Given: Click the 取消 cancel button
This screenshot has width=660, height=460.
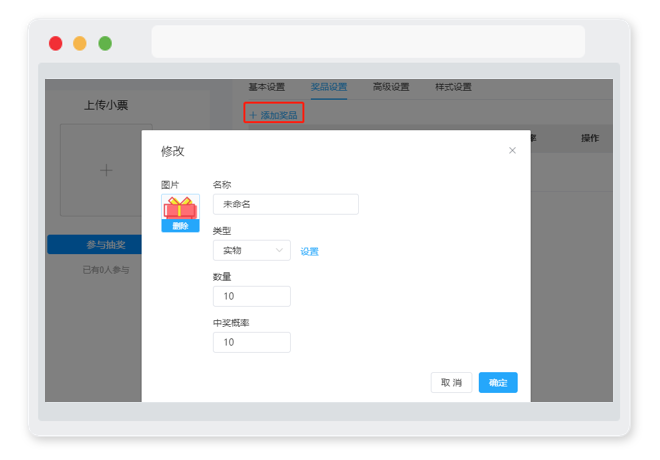Looking at the screenshot, I should click(x=451, y=383).
